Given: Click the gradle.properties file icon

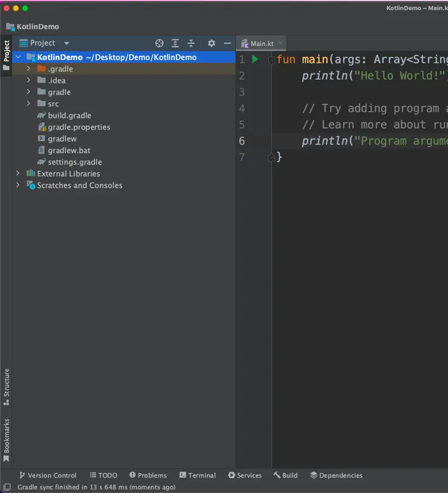Looking at the screenshot, I should tap(42, 127).
